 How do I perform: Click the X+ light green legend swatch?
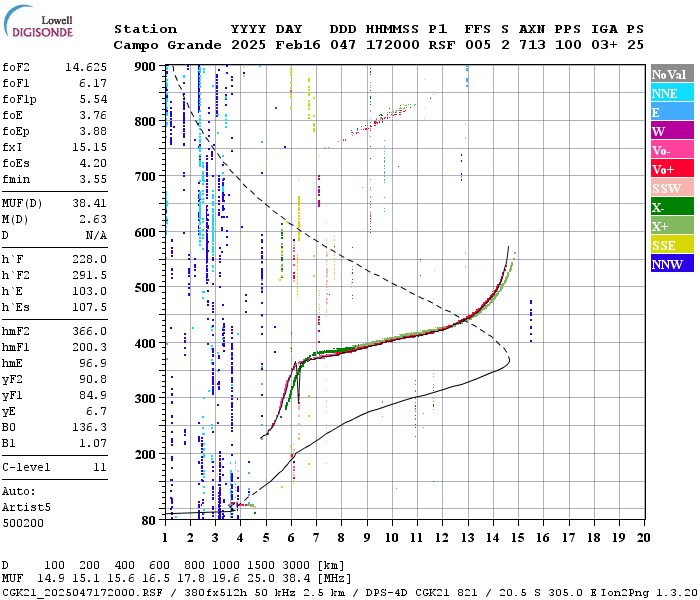(x=672, y=225)
